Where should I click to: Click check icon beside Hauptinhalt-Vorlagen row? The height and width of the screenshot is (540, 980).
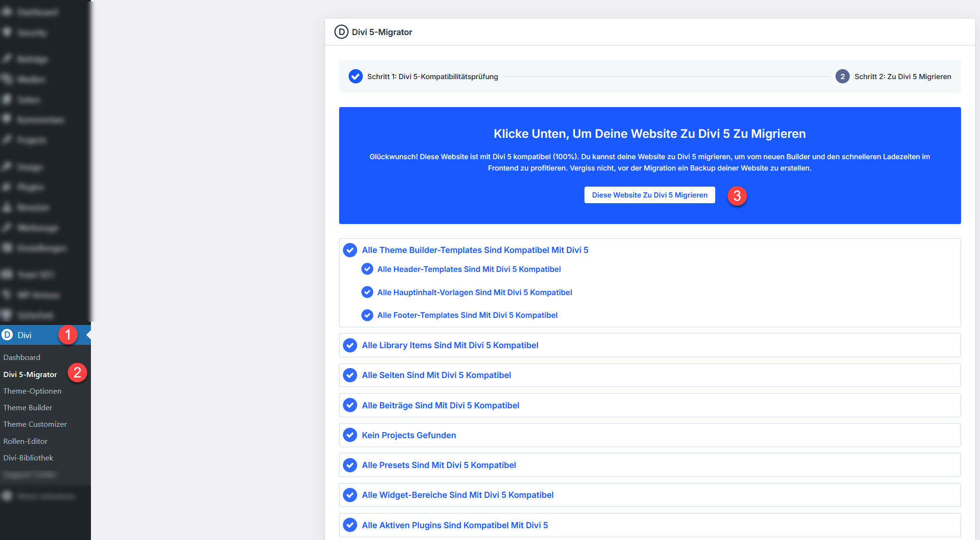(x=367, y=292)
